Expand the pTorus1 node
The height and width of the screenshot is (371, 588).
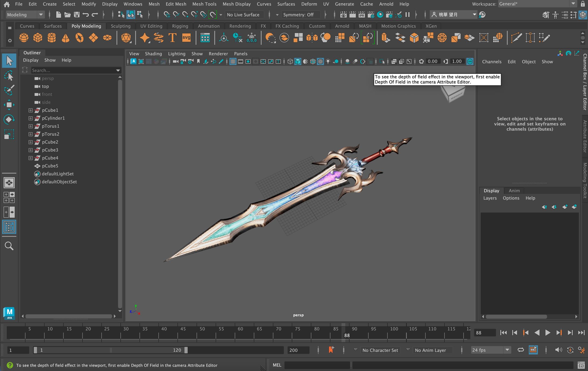(x=30, y=126)
